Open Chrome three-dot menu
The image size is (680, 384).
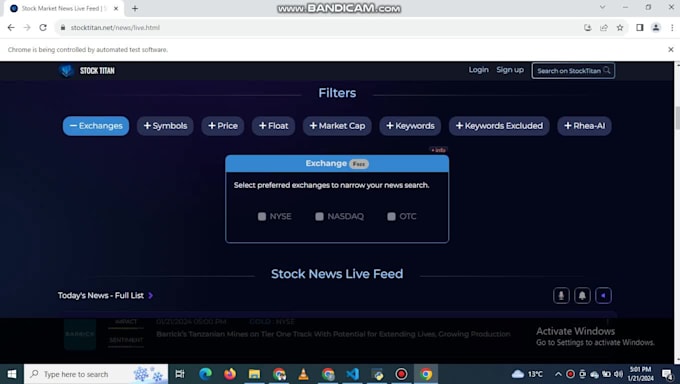pyautogui.click(x=672, y=27)
